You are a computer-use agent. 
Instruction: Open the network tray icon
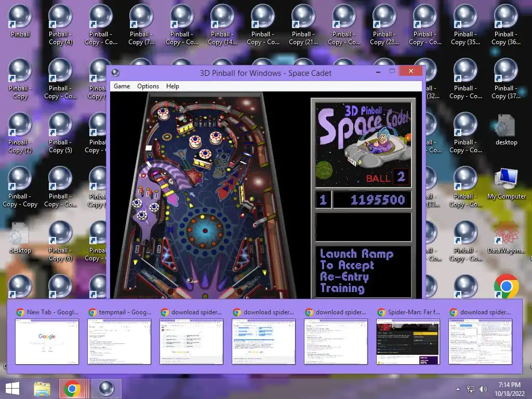click(471, 389)
